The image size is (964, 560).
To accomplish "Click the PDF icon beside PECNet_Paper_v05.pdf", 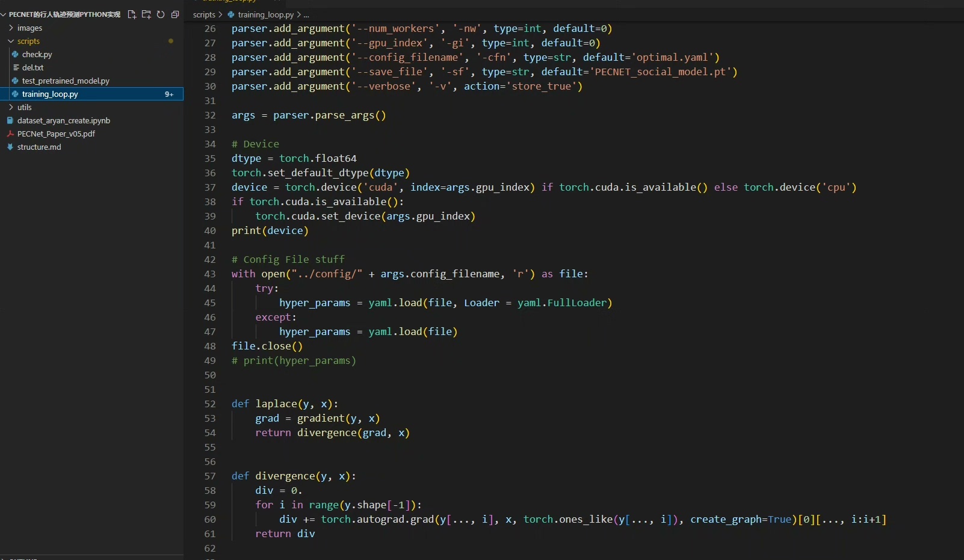I will [10, 134].
